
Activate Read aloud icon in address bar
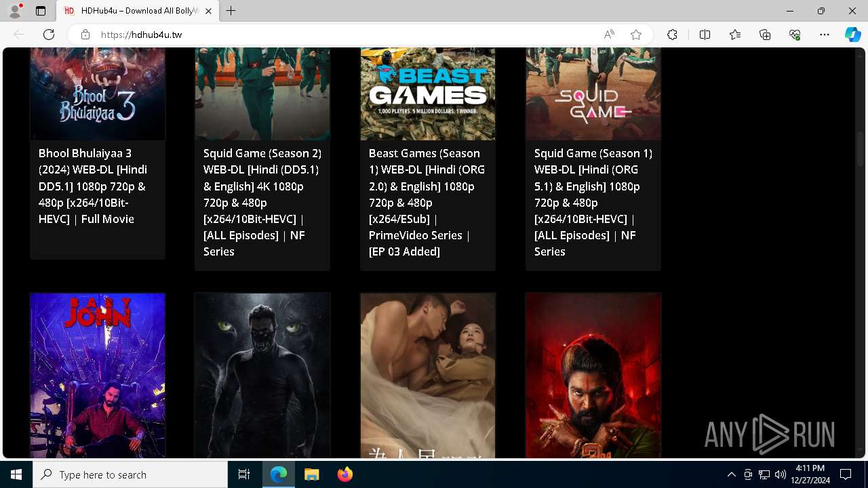[609, 35]
